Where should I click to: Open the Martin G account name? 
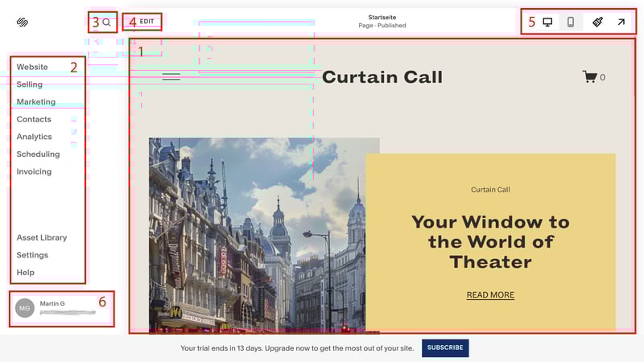(52, 303)
